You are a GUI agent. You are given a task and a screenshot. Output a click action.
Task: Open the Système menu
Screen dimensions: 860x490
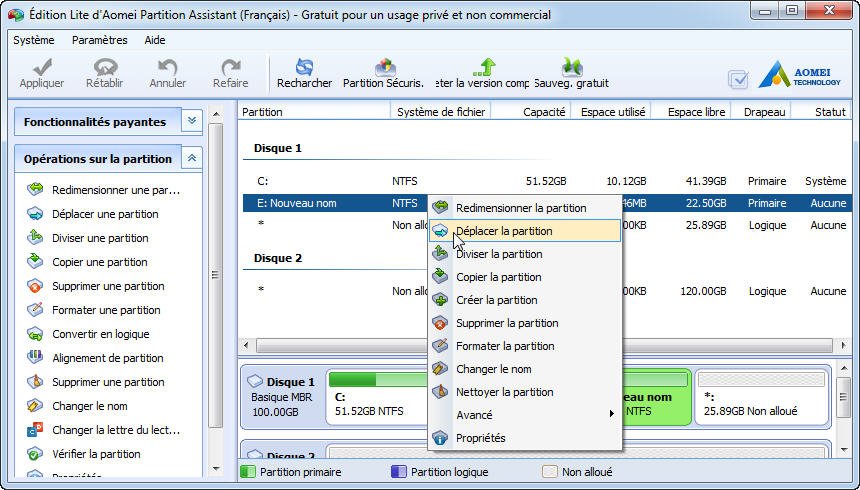click(x=34, y=40)
